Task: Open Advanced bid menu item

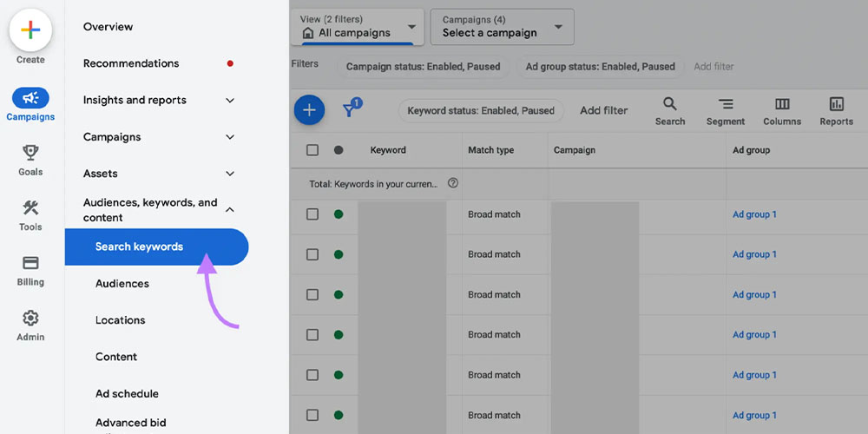Action: pyautogui.click(x=131, y=423)
